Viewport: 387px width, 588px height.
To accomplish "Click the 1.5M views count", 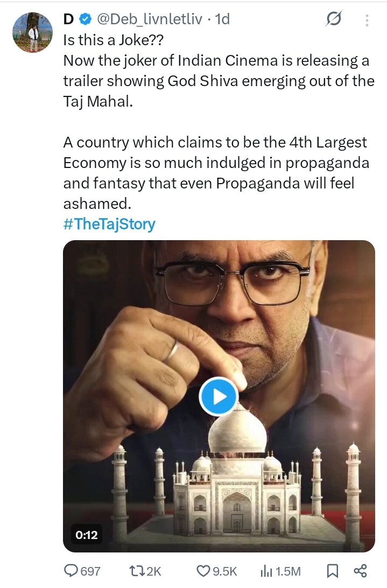I will 288,571.
